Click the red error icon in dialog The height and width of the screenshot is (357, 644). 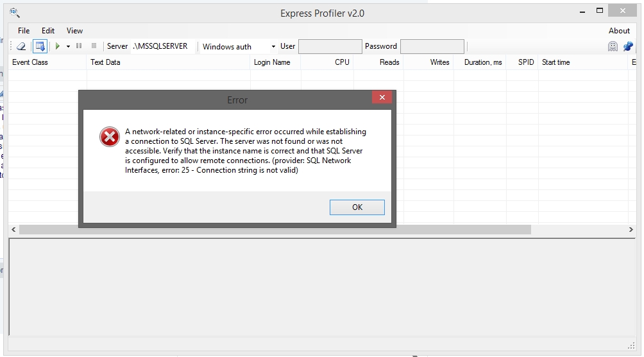(x=110, y=137)
